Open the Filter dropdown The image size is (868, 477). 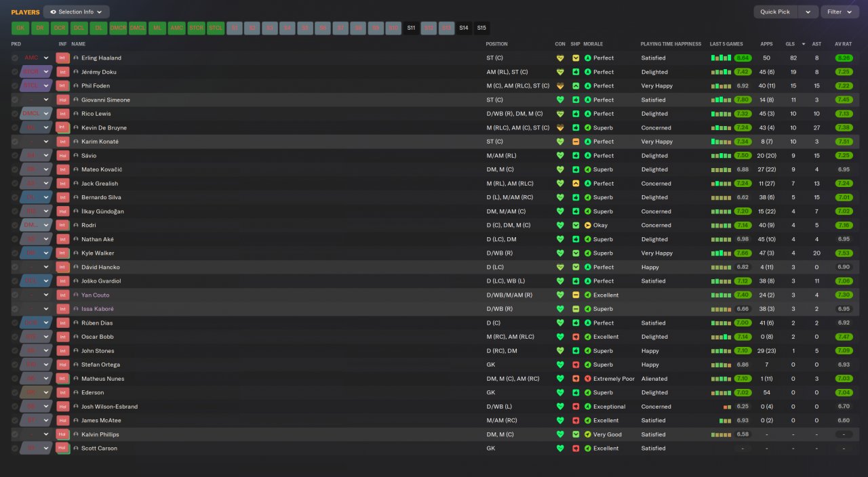tap(840, 12)
